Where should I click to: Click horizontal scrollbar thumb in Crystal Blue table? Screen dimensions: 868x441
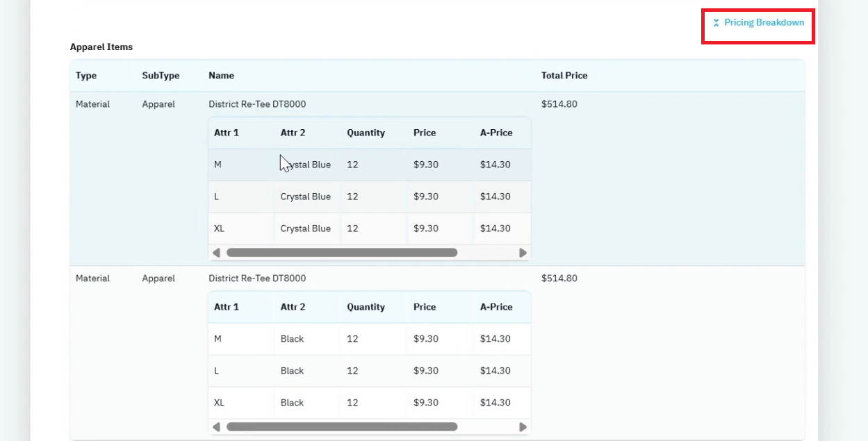[342, 253]
